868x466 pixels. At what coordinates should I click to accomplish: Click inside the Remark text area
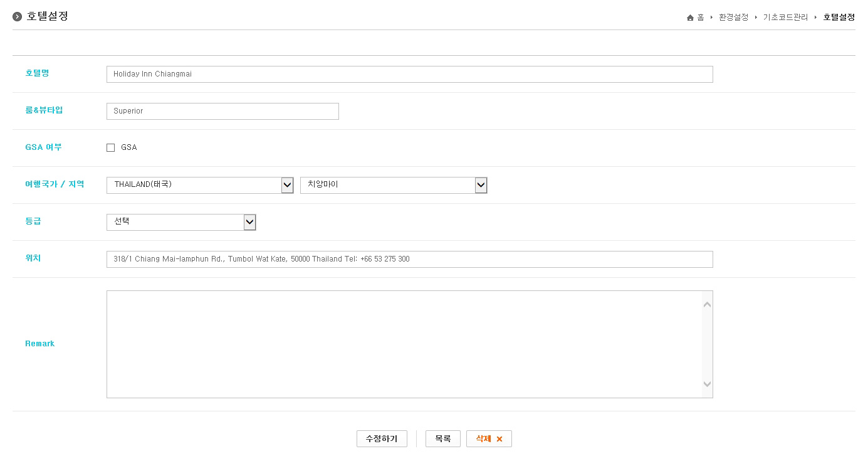click(x=403, y=344)
